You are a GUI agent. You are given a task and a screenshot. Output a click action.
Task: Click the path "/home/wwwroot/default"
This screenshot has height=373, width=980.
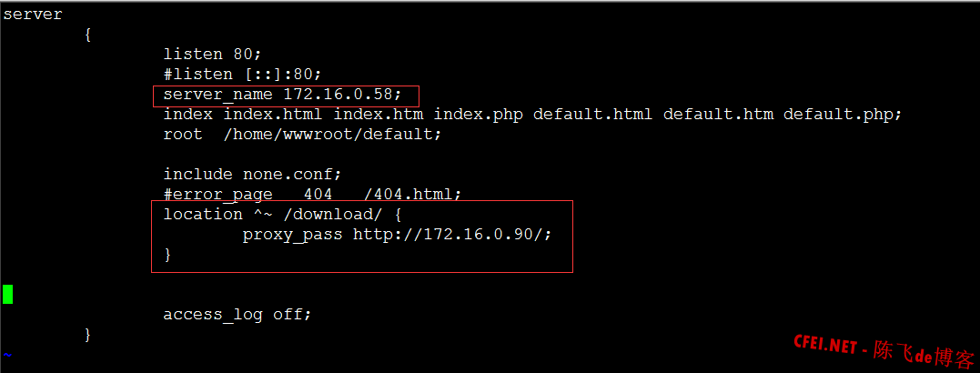(x=332, y=135)
